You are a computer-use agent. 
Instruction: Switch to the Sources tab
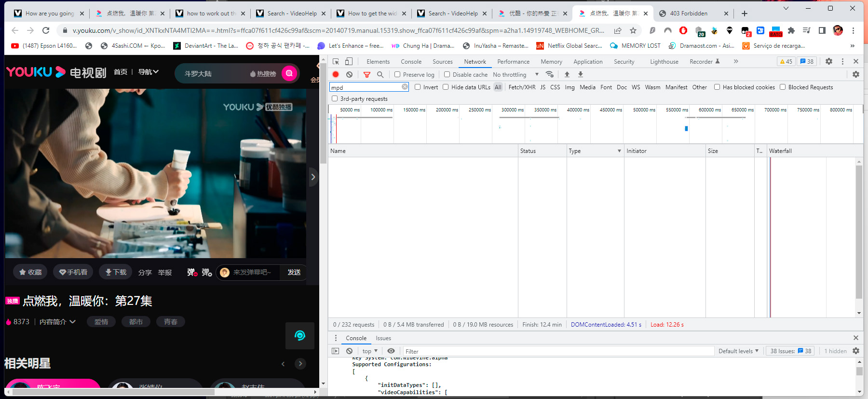pyautogui.click(x=442, y=62)
